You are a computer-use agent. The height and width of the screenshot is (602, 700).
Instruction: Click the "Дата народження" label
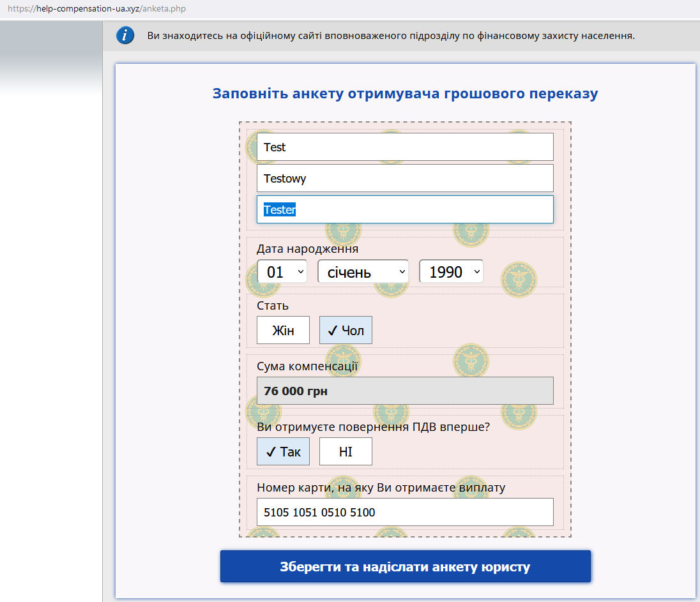click(307, 249)
